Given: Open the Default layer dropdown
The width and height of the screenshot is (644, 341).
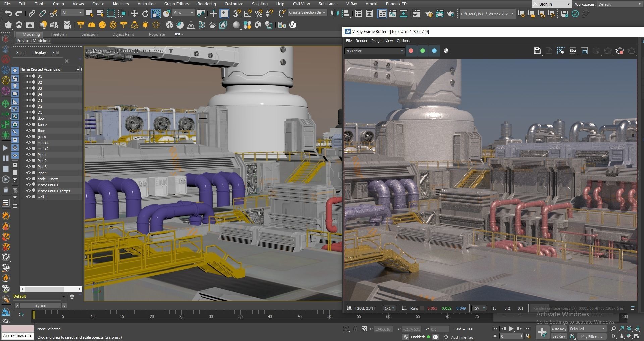Looking at the screenshot, I should 39,296.
